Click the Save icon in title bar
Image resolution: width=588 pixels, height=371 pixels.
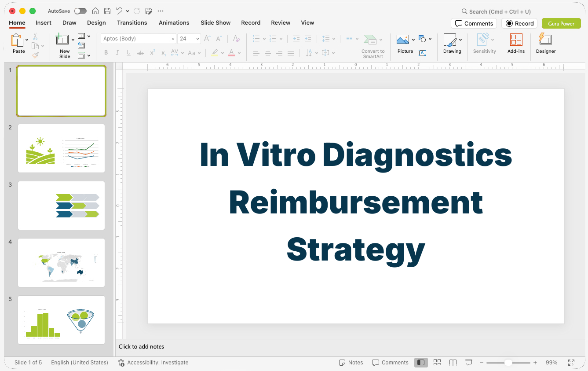[x=107, y=11]
